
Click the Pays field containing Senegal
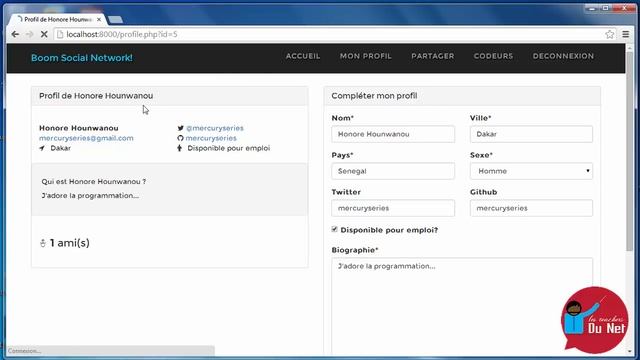tap(393, 171)
